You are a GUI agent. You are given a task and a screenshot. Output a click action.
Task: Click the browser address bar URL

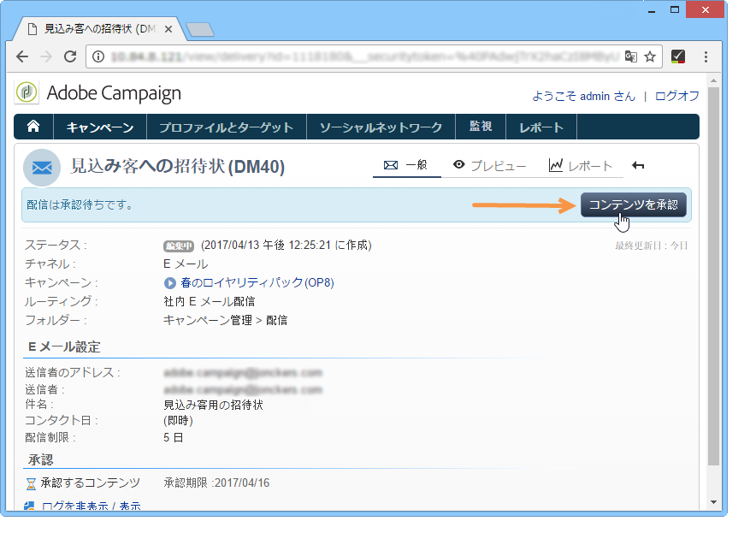click(364, 57)
